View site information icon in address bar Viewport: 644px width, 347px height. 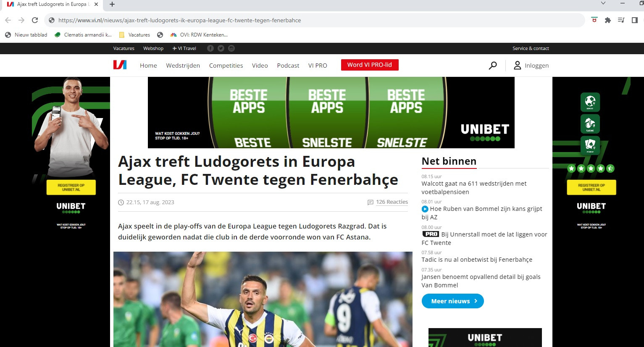coord(52,20)
